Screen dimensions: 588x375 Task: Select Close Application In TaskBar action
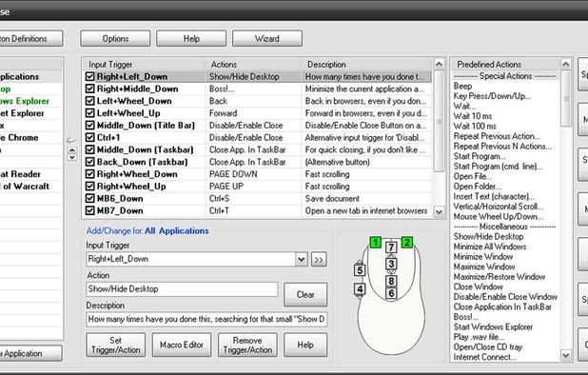pos(502,306)
